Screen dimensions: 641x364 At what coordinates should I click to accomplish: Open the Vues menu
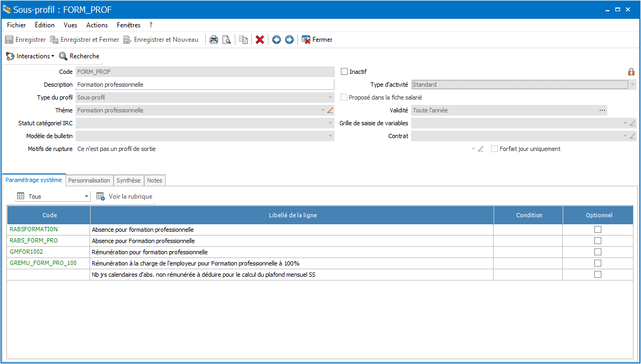coord(70,25)
